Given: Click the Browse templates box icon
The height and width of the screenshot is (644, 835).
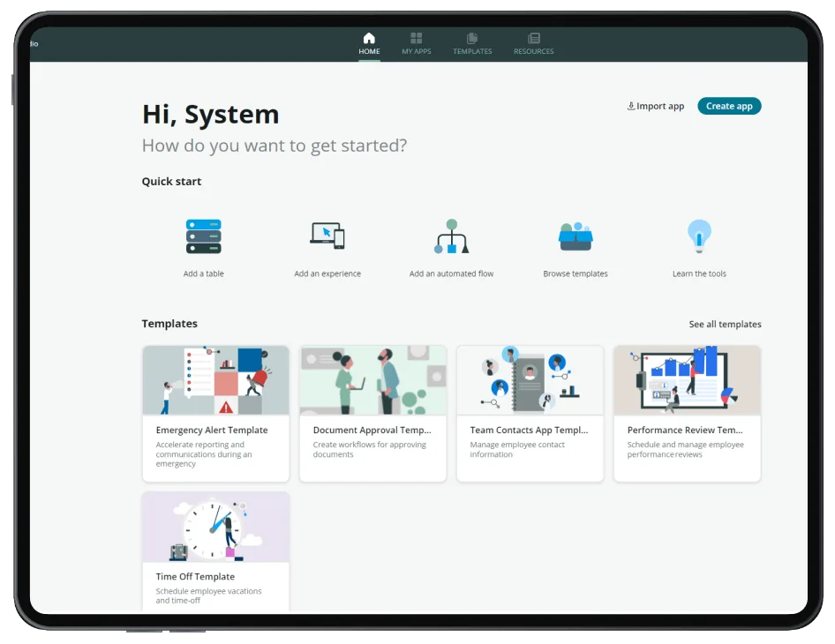Looking at the screenshot, I should click(575, 236).
